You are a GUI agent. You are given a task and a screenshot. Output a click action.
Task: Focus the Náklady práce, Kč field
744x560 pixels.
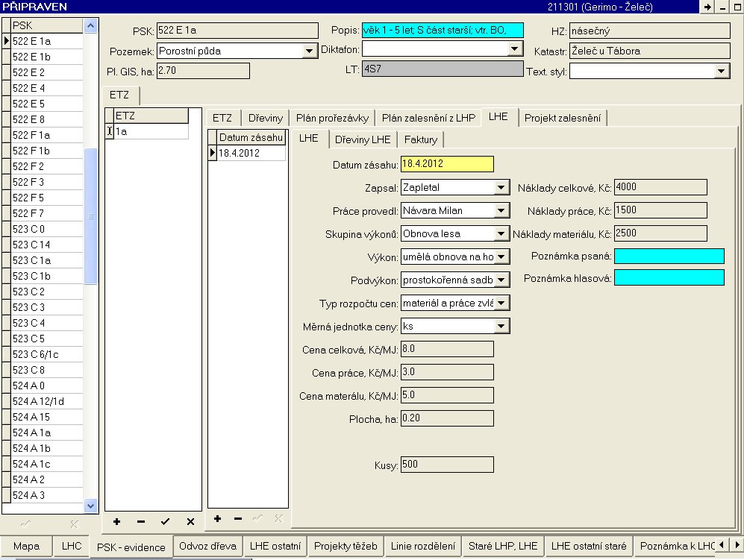tap(660, 210)
